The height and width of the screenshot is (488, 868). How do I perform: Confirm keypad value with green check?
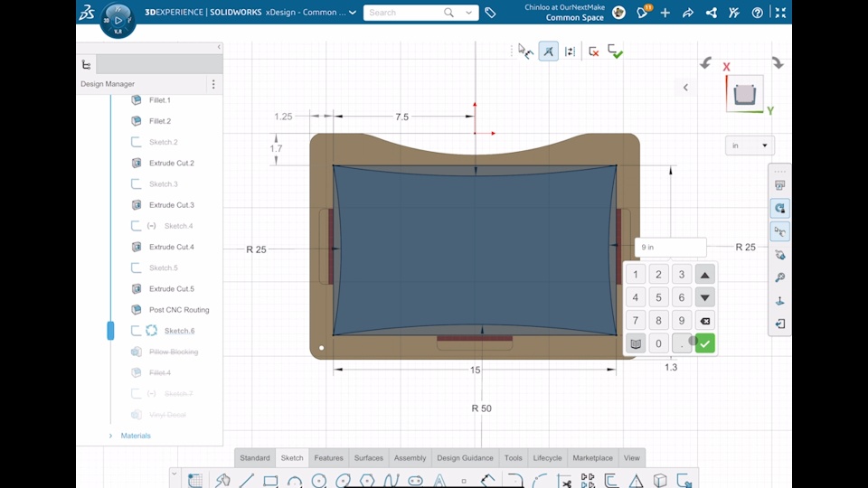704,343
